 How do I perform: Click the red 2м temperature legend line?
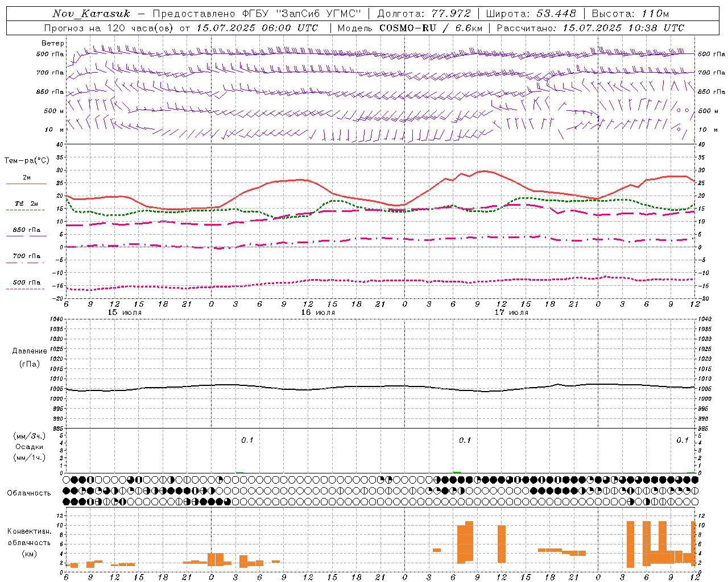click(26, 184)
